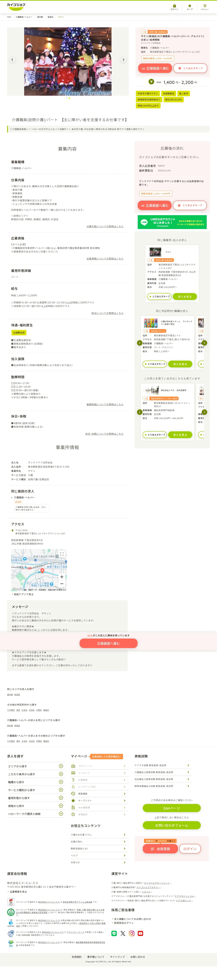Click the サヤン breadcrumb
Viewport: 217px width, 980px height.
click(61, 17)
